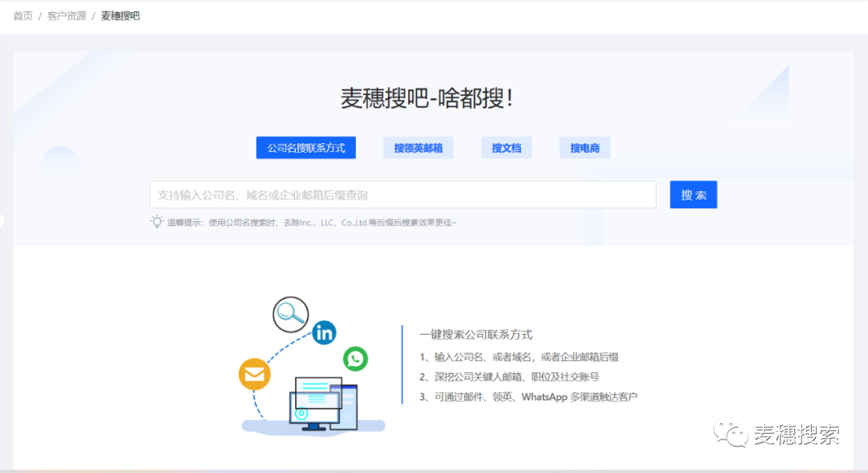Click the LinkedIn icon in the illustration
The image size is (868, 473).
[324, 331]
